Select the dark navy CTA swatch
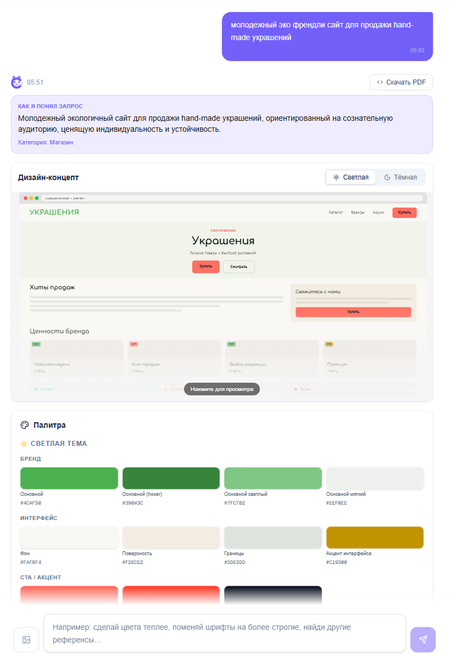450x660 pixels. [273, 596]
